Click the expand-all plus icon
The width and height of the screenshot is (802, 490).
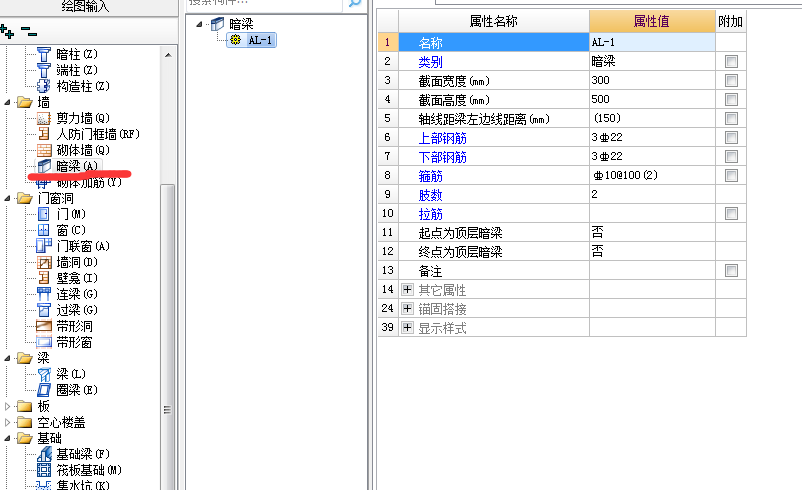click(7, 32)
